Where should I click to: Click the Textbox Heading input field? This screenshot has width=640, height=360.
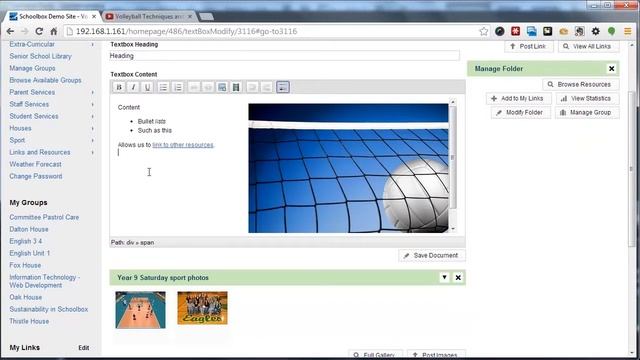point(284,56)
